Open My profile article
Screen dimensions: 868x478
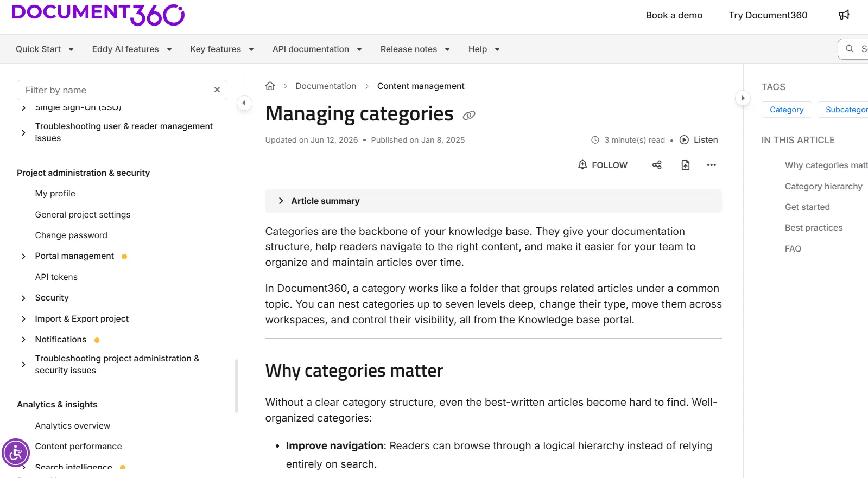55,194
